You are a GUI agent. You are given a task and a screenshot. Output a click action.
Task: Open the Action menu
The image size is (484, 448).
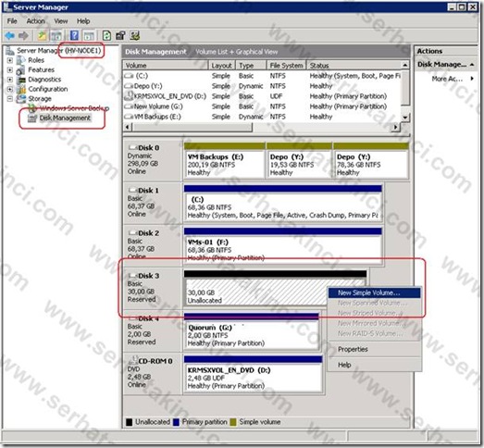click(35, 21)
